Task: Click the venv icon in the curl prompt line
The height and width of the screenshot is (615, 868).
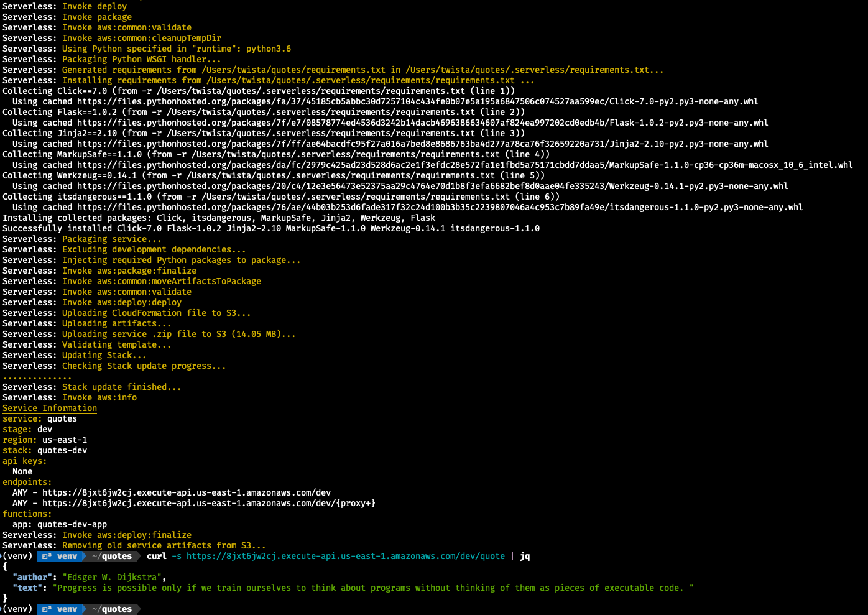Action: pos(46,557)
